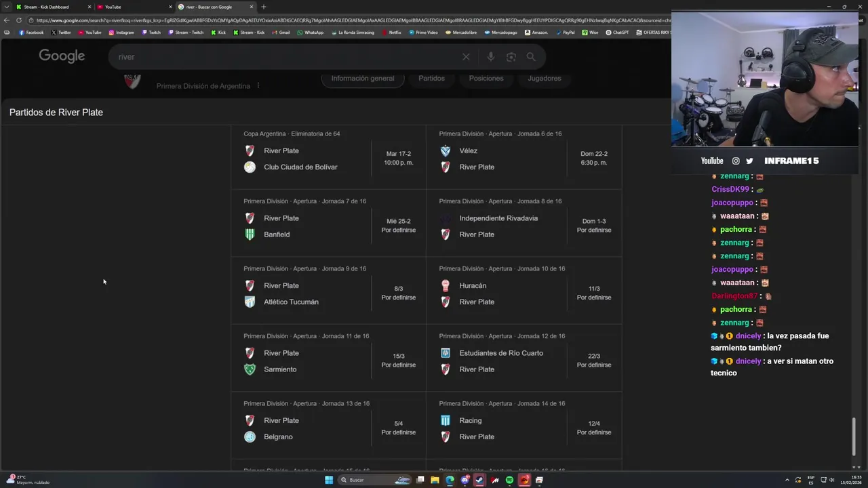Open the weather widget in taskbar
The width and height of the screenshot is (868, 488).
[x=27, y=480]
